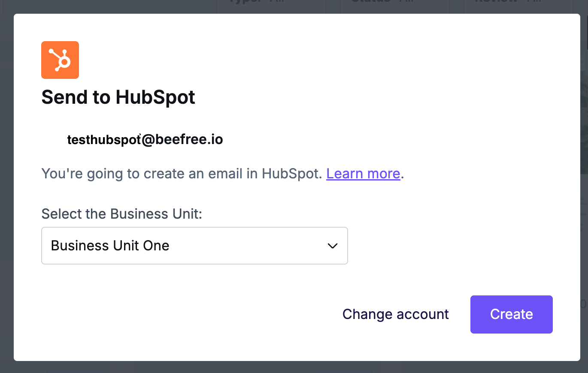588x373 pixels.
Task: Click the chevron arrow in Business Unit dropdown
Action: point(333,246)
